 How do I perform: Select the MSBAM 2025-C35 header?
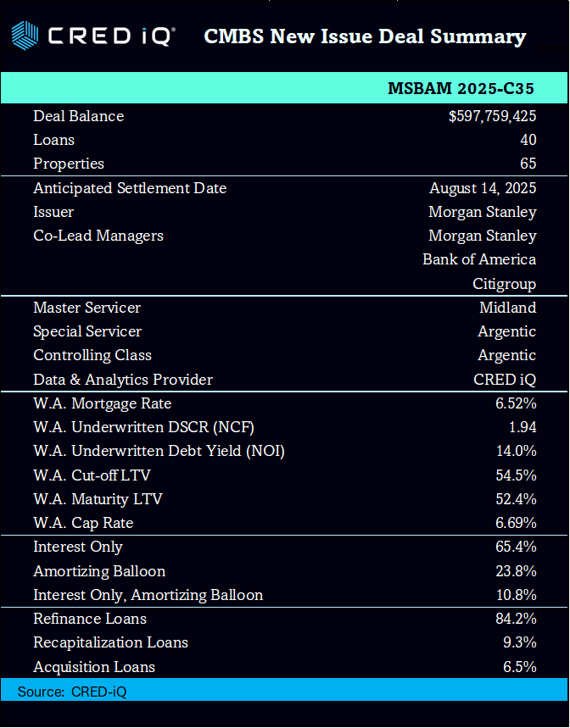click(461, 88)
